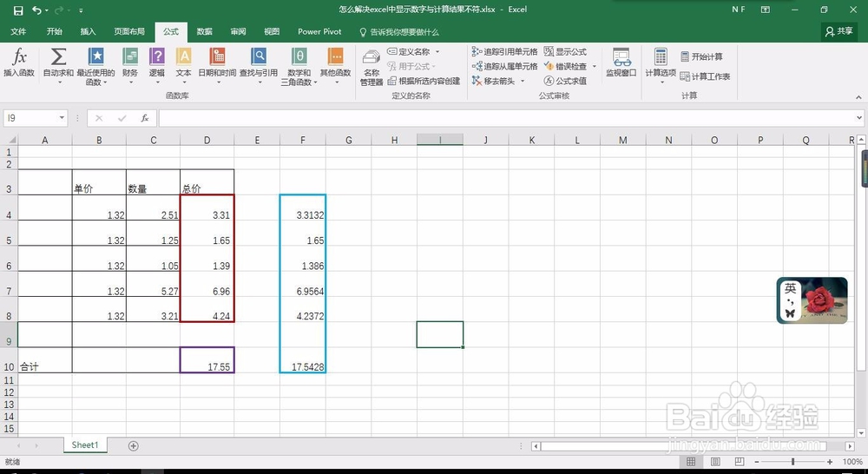This screenshot has width=868, height=474.
Task: Click Trace Dependents (追踪从属单元格)
Action: 505,66
